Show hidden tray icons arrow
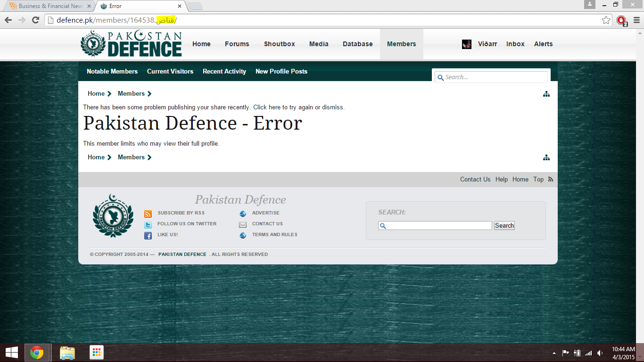 554,353
